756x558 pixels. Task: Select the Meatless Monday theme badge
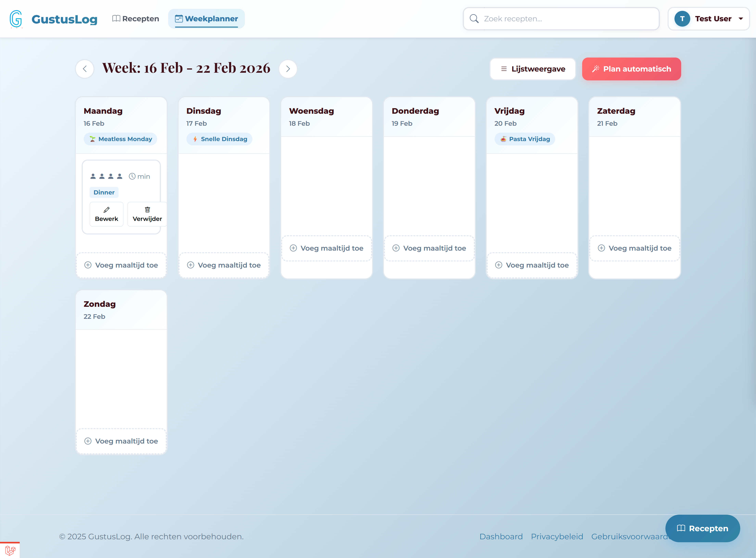[120, 139]
